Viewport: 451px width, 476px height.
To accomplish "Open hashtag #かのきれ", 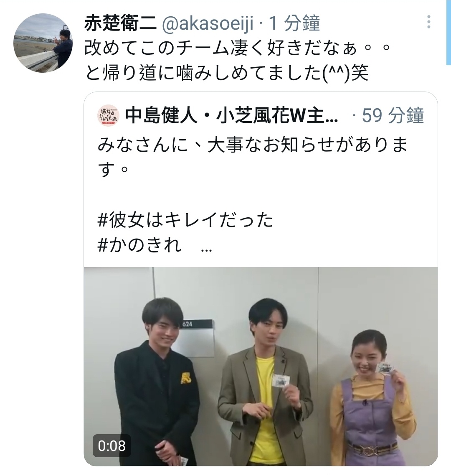I will 140,245.
